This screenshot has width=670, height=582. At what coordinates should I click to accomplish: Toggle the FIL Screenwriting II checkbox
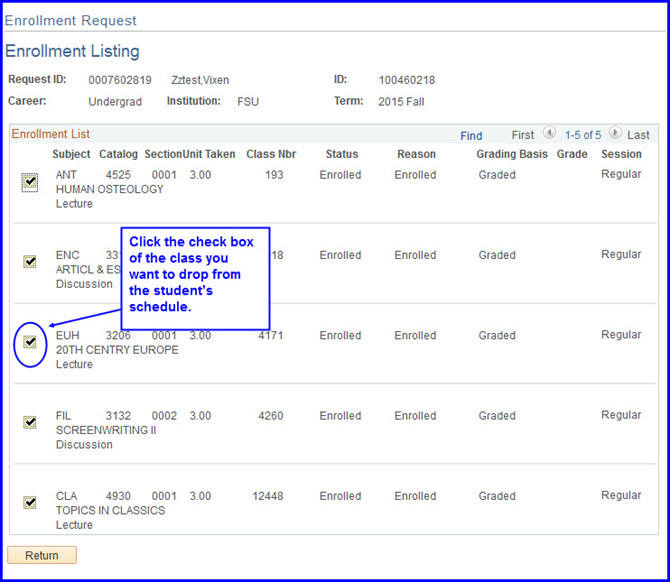pyautogui.click(x=30, y=422)
